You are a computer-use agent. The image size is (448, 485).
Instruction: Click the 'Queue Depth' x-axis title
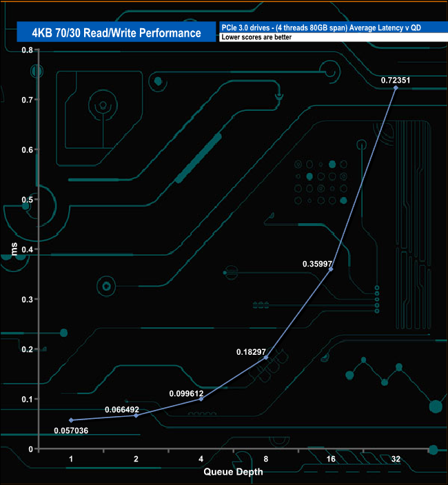pyautogui.click(x=233, y=472)
